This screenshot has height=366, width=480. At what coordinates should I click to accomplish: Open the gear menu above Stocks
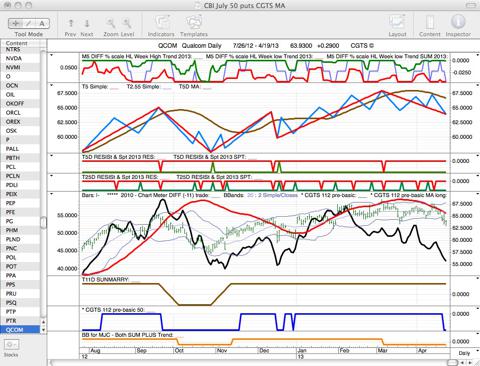tap(12, 344)
